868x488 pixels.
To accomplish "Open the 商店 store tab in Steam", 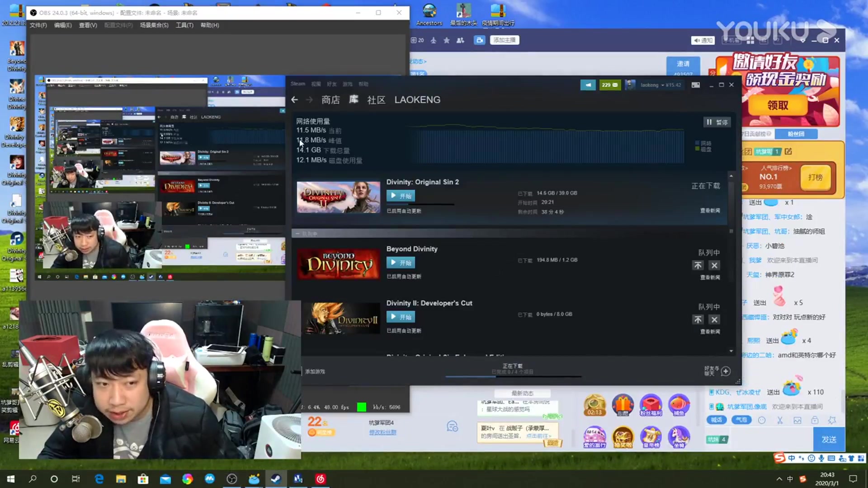I will pos(330,100).
